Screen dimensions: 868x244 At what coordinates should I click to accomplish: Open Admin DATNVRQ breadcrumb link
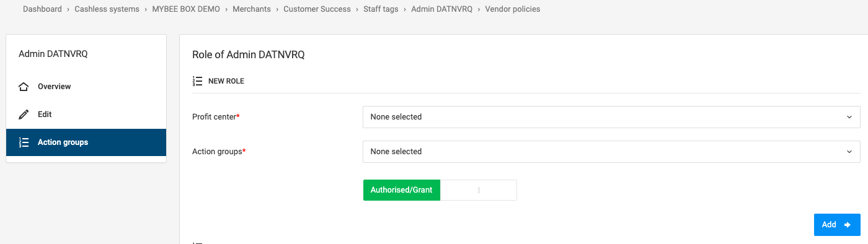441,9
